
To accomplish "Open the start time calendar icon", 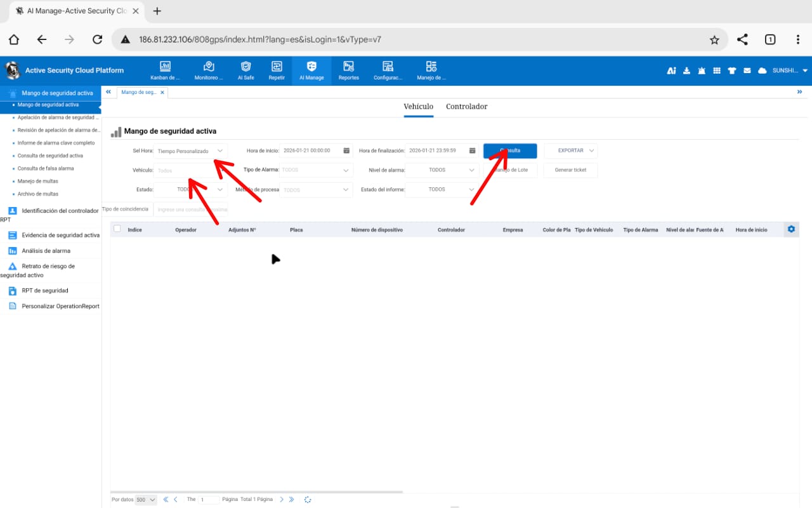I will tap(346, 150).
